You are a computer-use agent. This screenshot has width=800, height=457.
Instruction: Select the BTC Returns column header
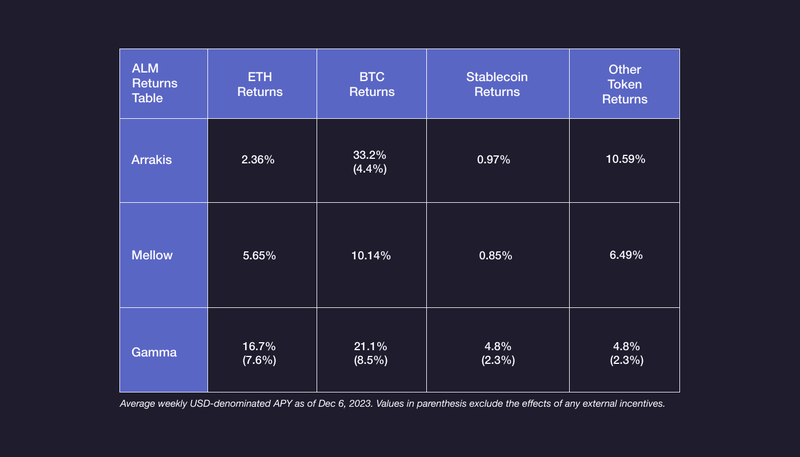(x=371, y=84)
